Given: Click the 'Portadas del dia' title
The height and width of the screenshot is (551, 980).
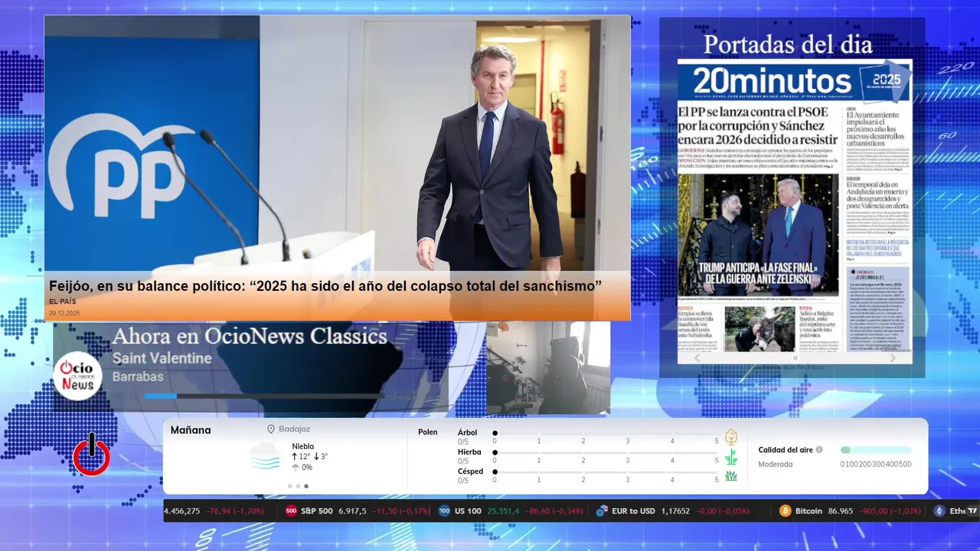Looking at the screenshot, I should pos(788,44).
